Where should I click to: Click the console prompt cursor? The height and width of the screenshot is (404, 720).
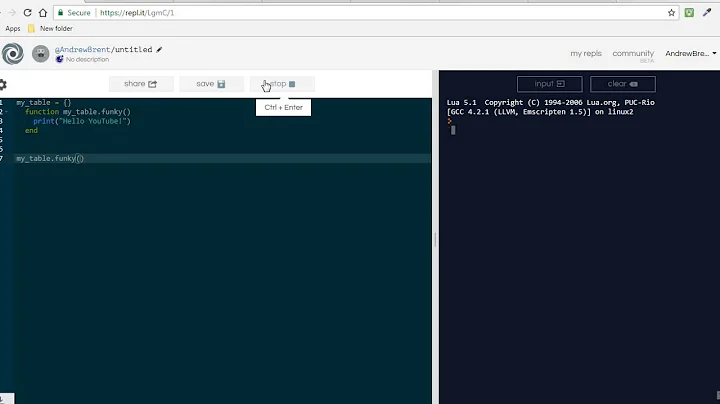453,130
